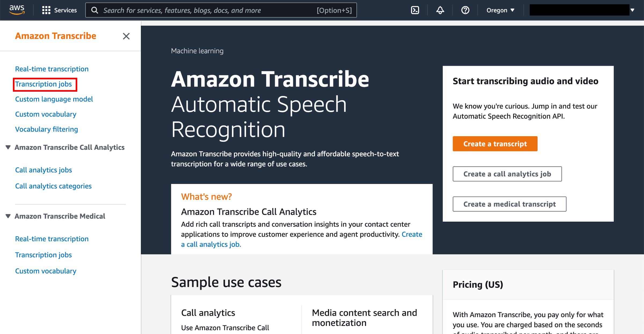Viewport: 644px width, 334px height.
Task: Open Real-time transcription in the sidebar
Action: pyautogui.click(x=52, y=69)
